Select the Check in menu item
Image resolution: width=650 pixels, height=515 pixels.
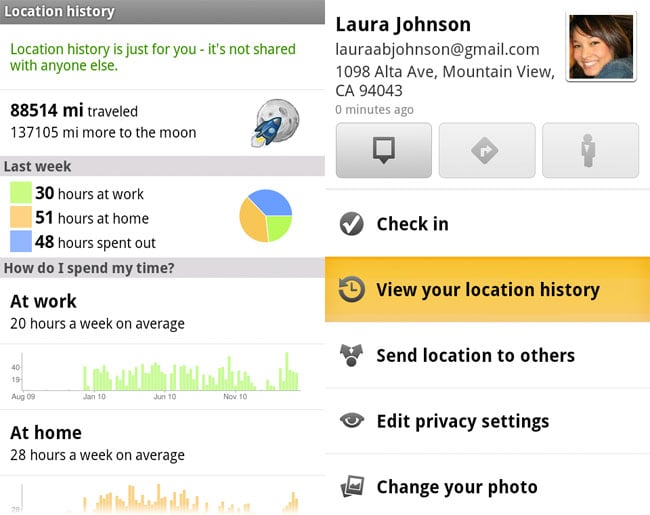pyautogui.click(x=487, y=224)
